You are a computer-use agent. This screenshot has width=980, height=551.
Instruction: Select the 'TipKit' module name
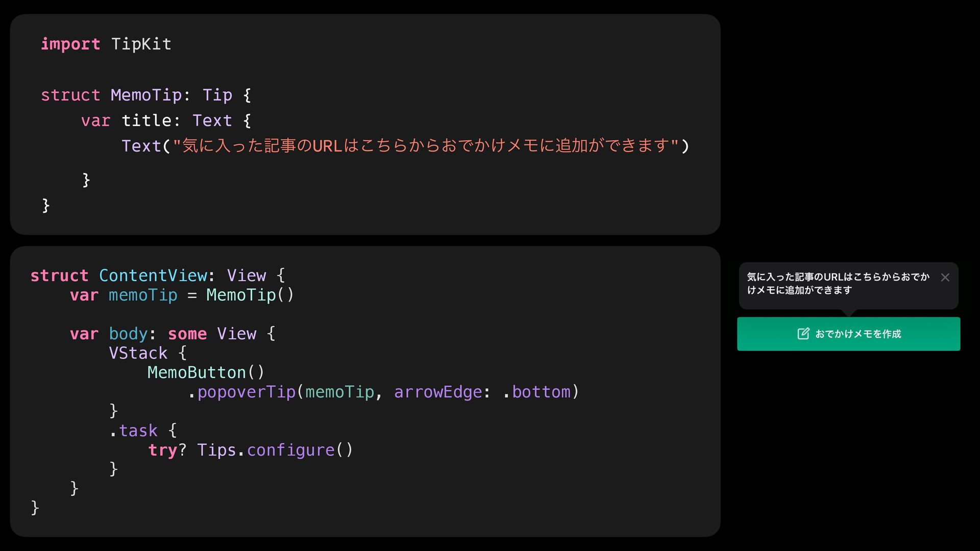tap(141, 44)
